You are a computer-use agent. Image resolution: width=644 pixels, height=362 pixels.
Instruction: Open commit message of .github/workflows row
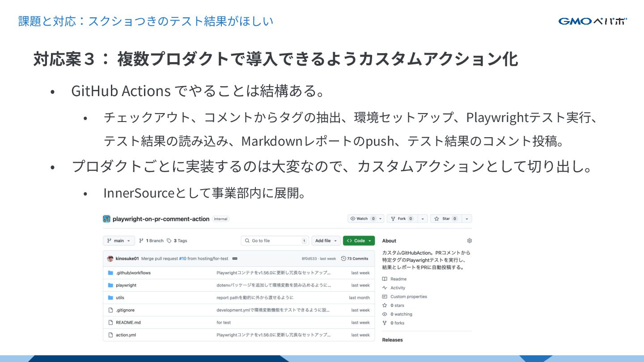(274, 273)
